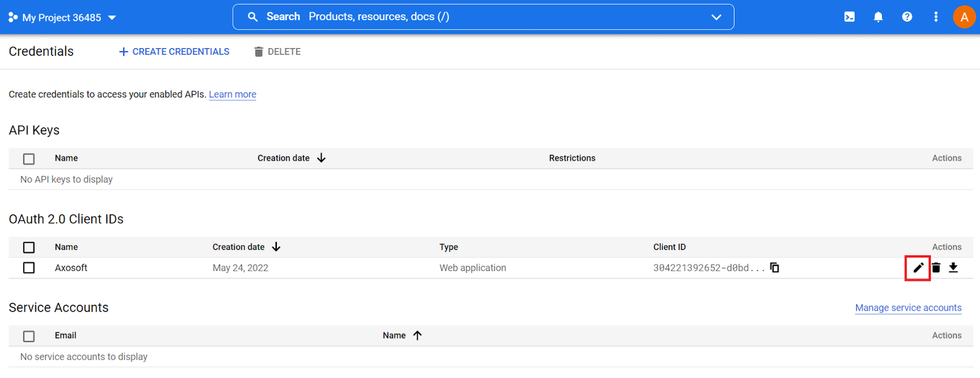Click the search magnifier icon
Viewport: 980px width, 378px height.
252,17
